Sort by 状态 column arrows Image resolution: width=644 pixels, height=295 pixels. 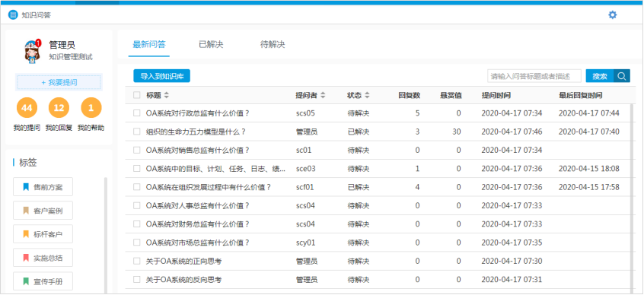click(367, 95)
